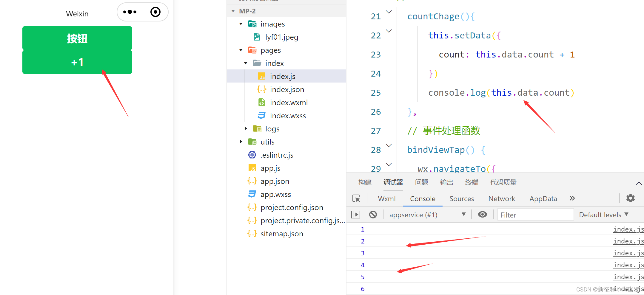Click the app.json braces icon
Viewport: 644px width, 295px height.
(x=252, y=181)
